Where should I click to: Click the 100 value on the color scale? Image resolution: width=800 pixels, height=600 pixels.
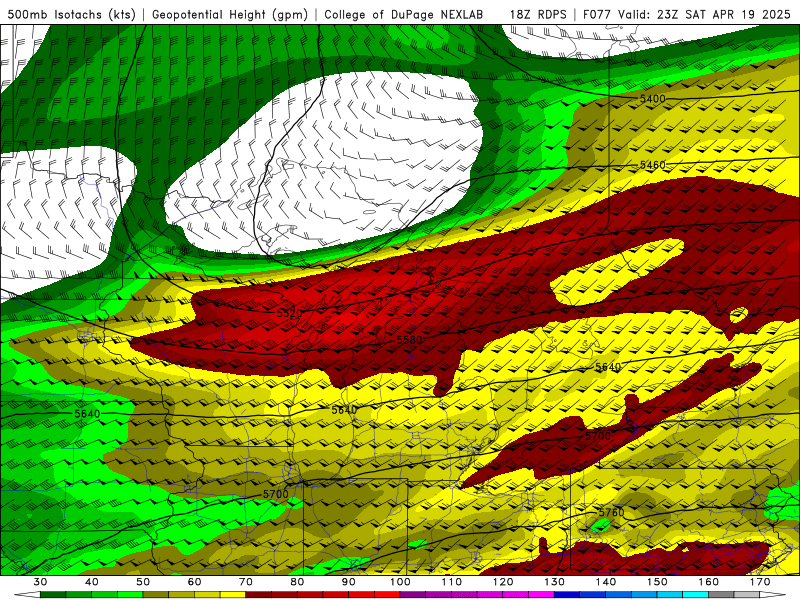click(x=400, y=582)
